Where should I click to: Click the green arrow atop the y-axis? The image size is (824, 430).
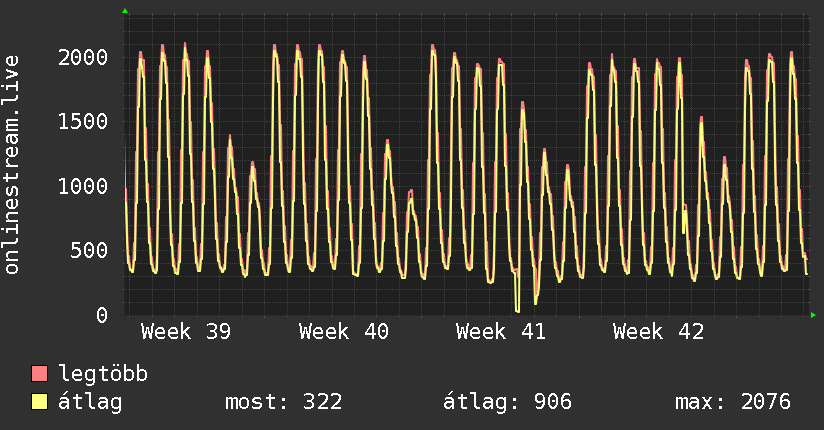point(125,11)
